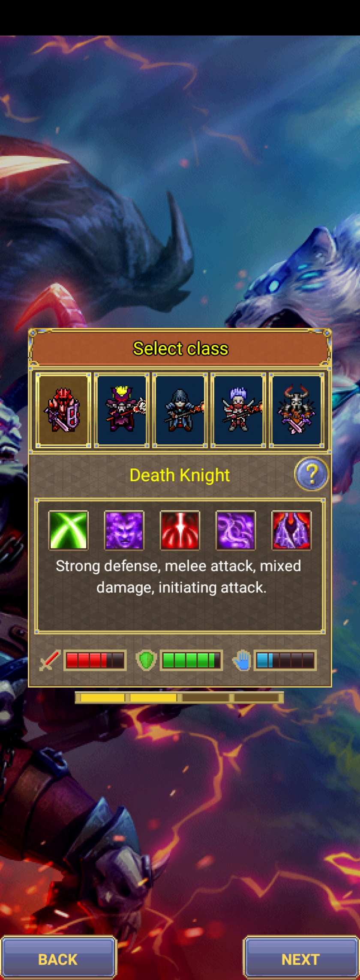Tap the green shield defense stat icon
Image resolution: width=360 pixels, height=980 pixels.
click(x=146, y=660)
